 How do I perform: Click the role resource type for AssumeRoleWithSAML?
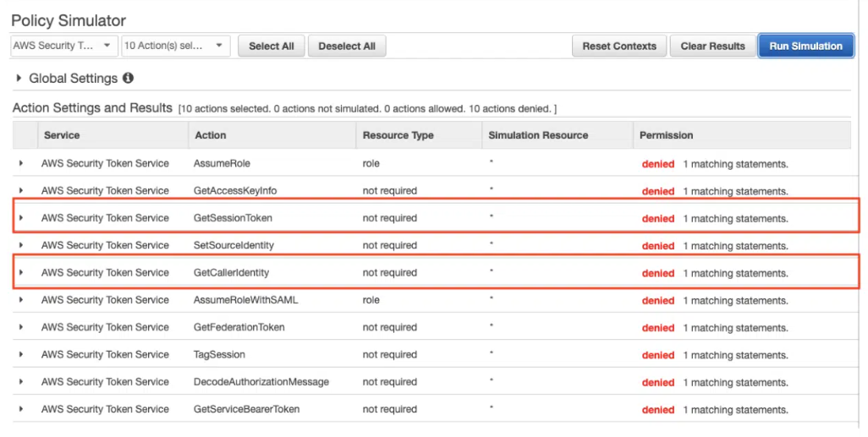(371, 300)
